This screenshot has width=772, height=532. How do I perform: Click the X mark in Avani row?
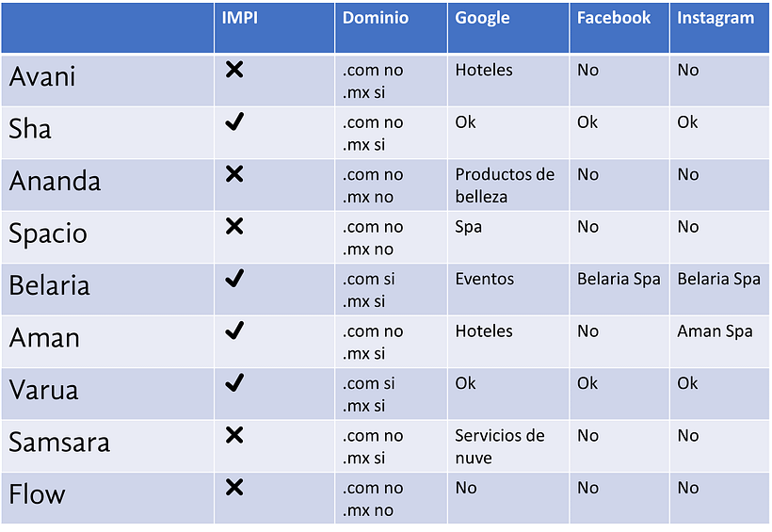(234, 70)
